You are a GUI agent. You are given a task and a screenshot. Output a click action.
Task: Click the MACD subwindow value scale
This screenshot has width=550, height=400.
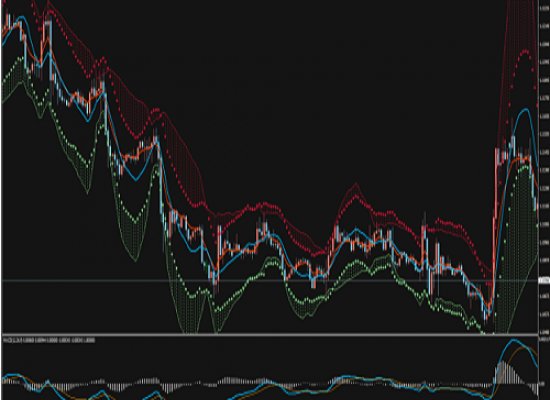(544, 368)
